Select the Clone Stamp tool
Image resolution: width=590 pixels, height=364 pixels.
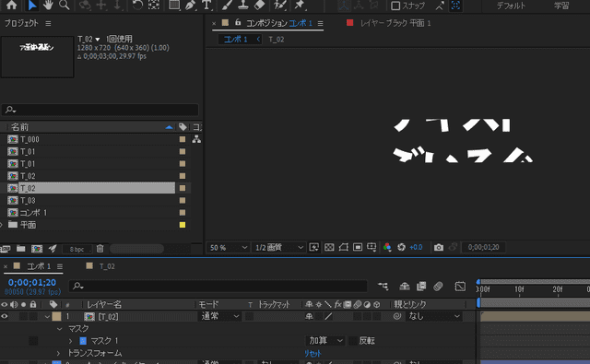click(243, 5)
